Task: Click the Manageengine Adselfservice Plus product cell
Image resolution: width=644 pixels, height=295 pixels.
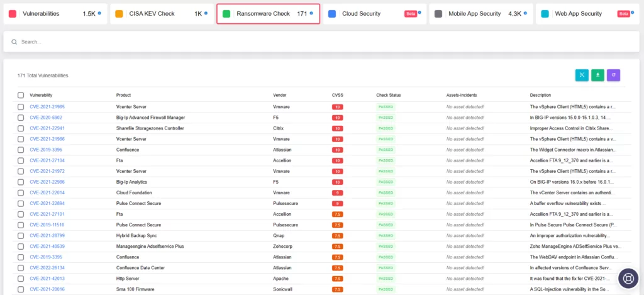Action: (150, 246)
